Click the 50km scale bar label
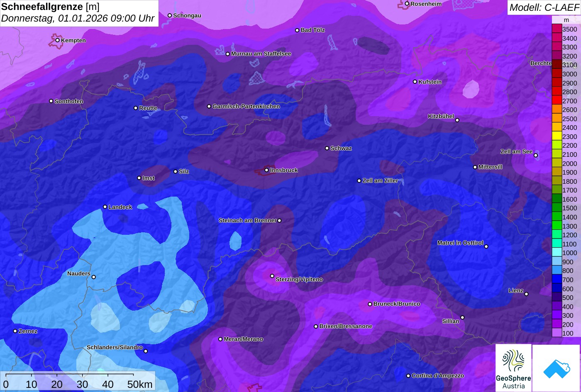This screenshot has height=392, width=581. [140, 385]
